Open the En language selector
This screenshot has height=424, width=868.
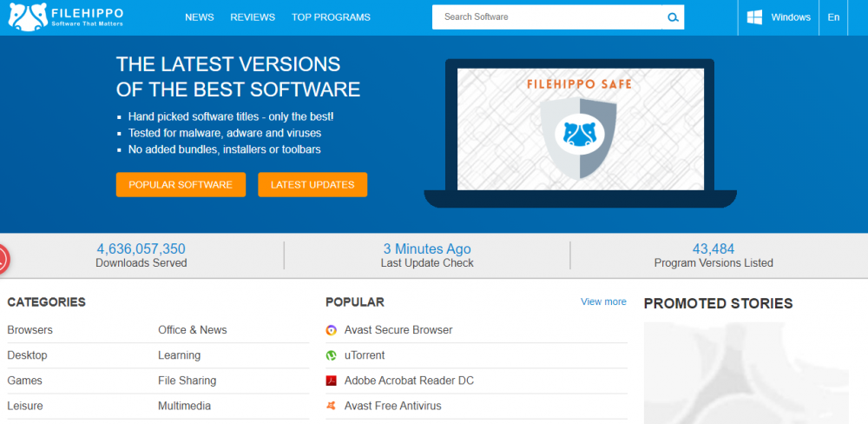(x=833, y=17)
